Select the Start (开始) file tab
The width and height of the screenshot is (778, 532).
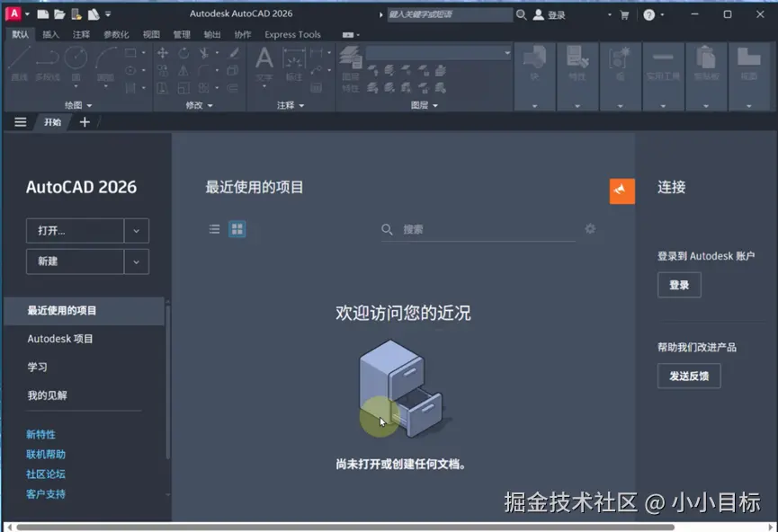tap(52, 122)
